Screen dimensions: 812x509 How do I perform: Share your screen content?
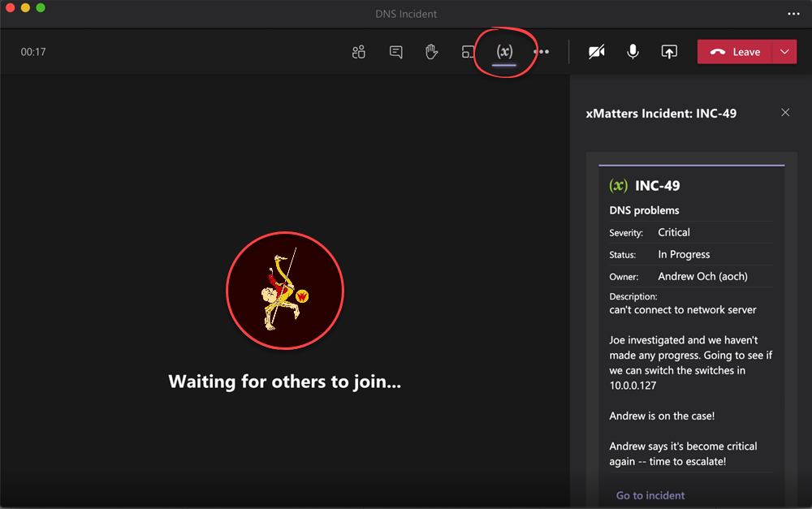tap(669, 52)
